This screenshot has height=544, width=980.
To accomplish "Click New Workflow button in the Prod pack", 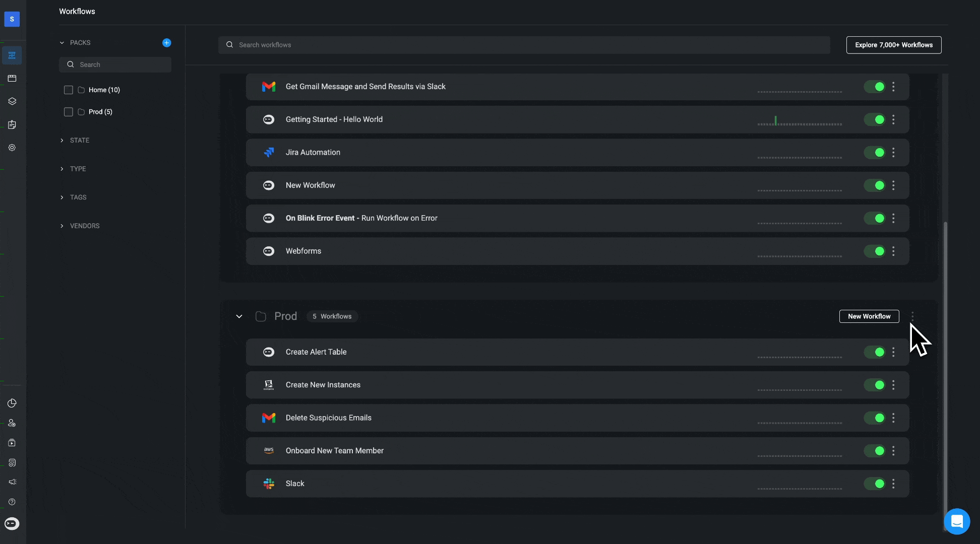I will pos(869,316).
